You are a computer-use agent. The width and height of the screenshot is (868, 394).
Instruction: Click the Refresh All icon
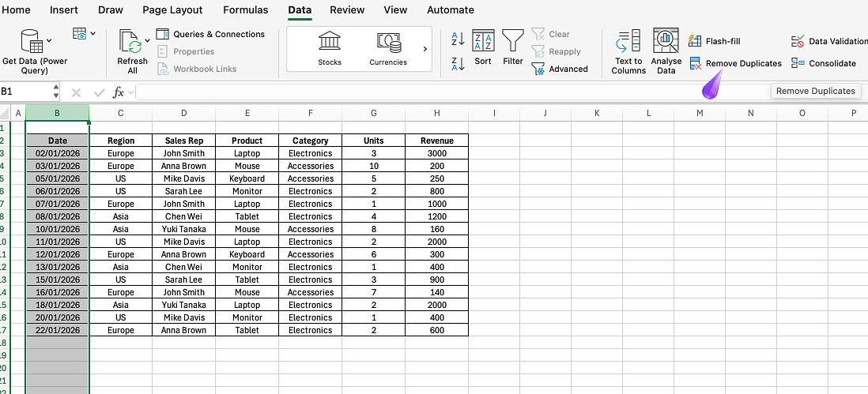tap(130, 42)
